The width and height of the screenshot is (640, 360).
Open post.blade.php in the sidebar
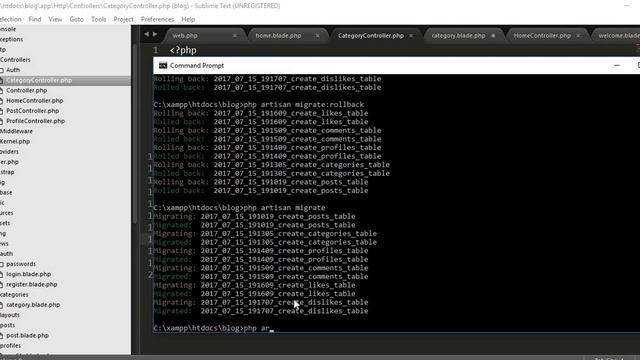27,335
